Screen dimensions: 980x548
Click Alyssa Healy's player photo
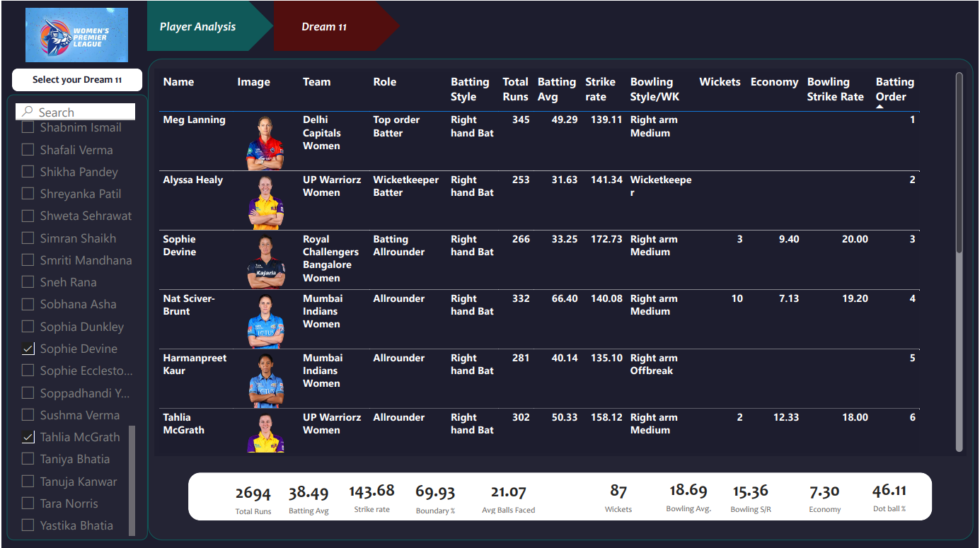pos(265,202)
